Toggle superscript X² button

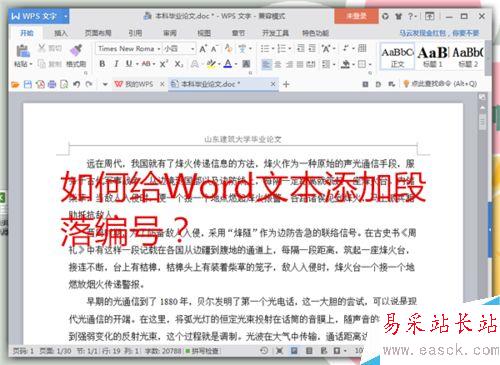click(164, 64)
